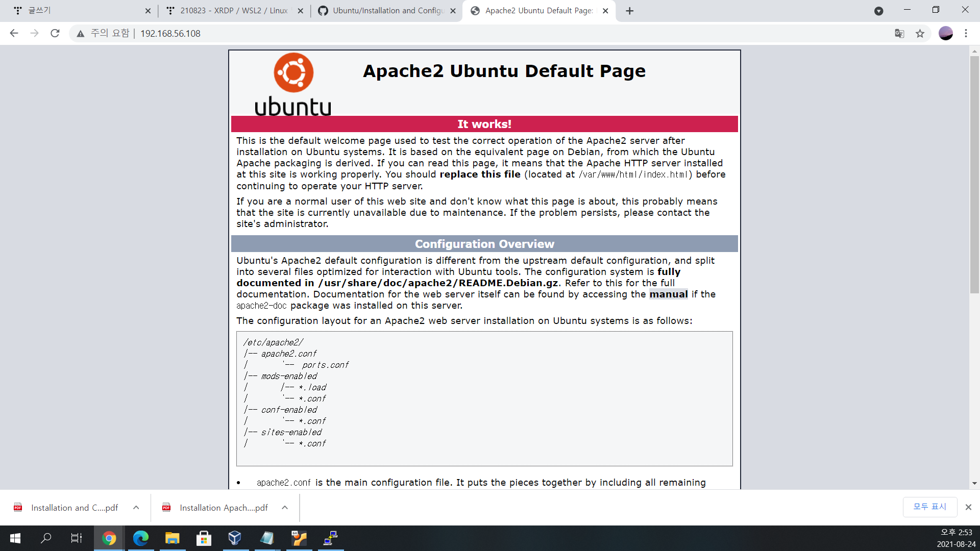Screen dimensions: 980x551
Task: Open the Chrome profile avatar
Action: click(x=945, y=33)
